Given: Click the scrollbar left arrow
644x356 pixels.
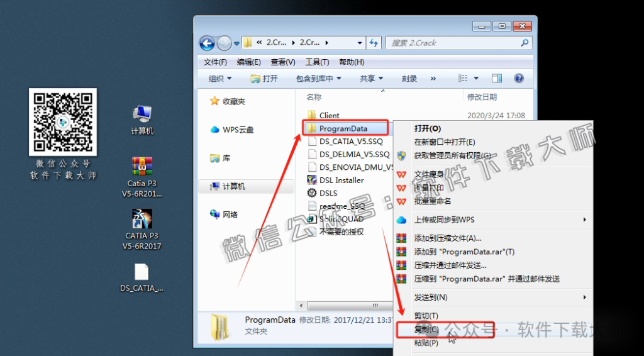Looking at the screenshot, I should click(301, 306).
